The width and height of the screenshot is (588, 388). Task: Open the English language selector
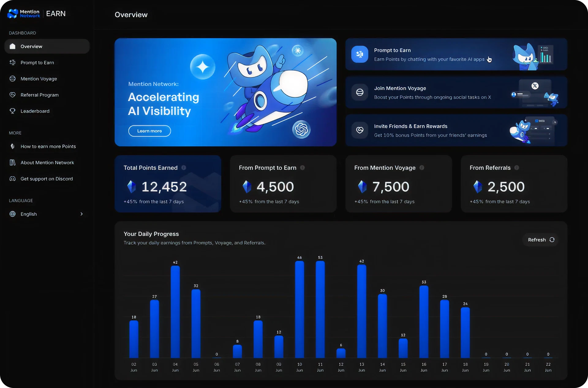[29, 214]
